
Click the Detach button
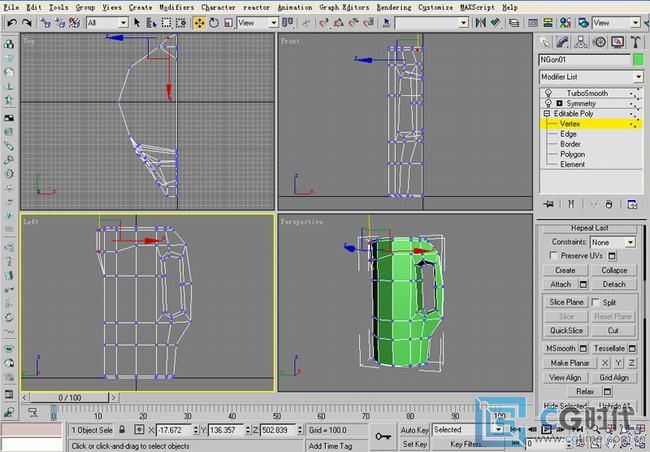614,284
